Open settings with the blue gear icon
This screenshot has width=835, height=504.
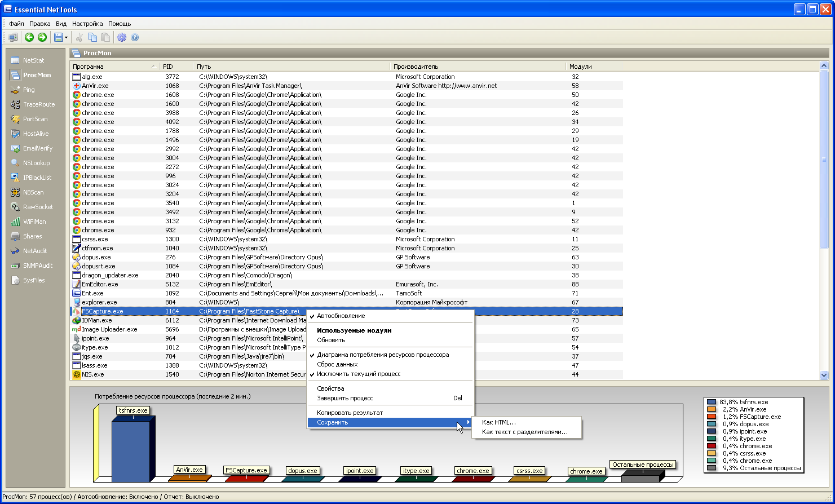(x=122, y=37)
